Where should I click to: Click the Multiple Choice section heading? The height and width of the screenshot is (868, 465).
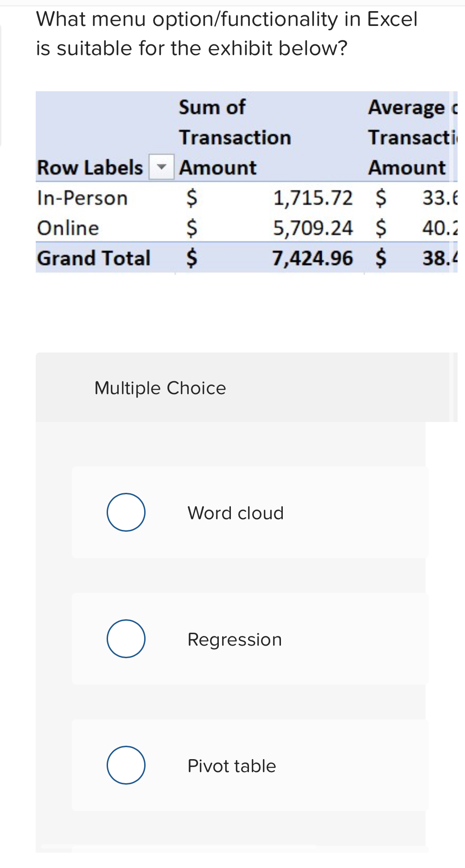click(160, 388)
